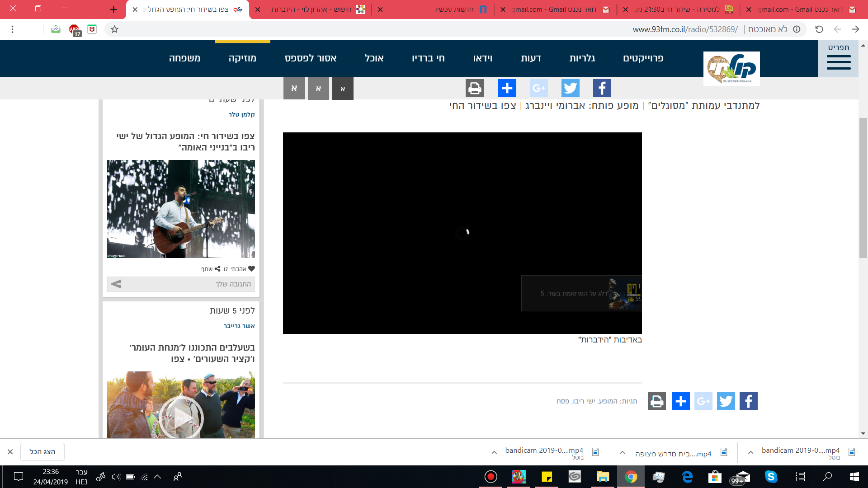Select the smallest dark א font button
The image size is (868, 488).
(x=343, y=89)
